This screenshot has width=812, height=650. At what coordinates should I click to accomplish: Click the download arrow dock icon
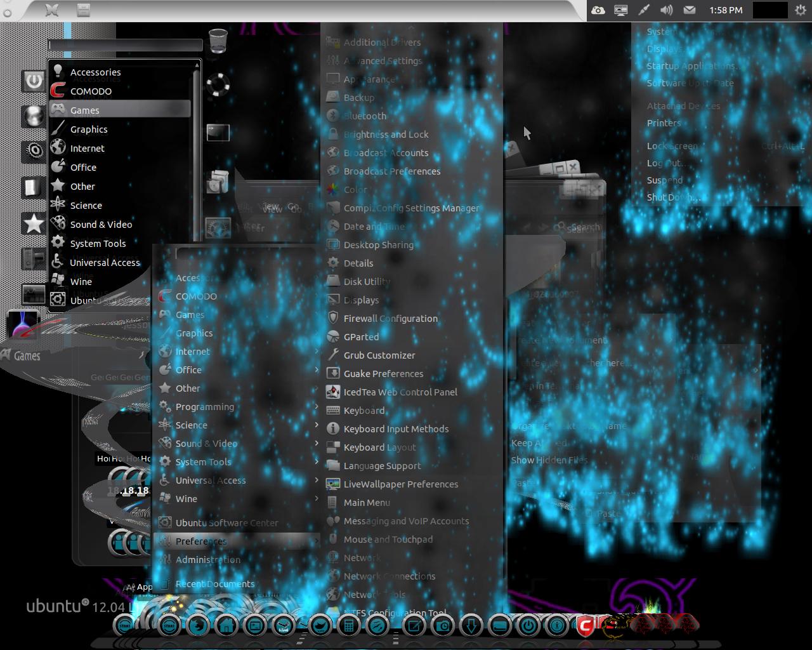(471, 626)
